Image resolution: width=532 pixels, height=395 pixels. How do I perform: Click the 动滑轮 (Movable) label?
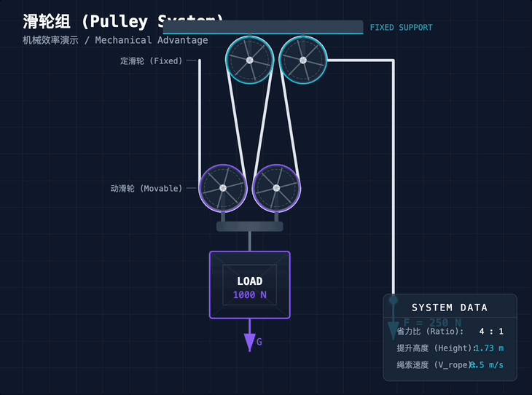tap(146, 188)
